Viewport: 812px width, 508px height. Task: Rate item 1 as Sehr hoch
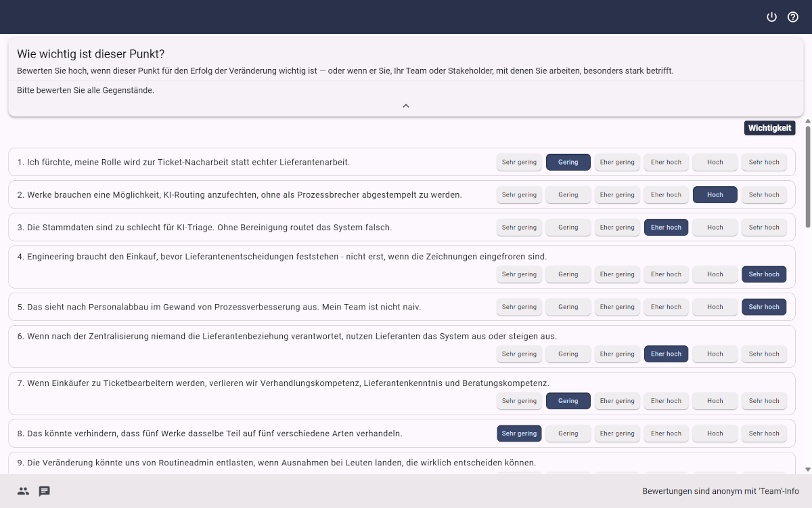point(764,162)
